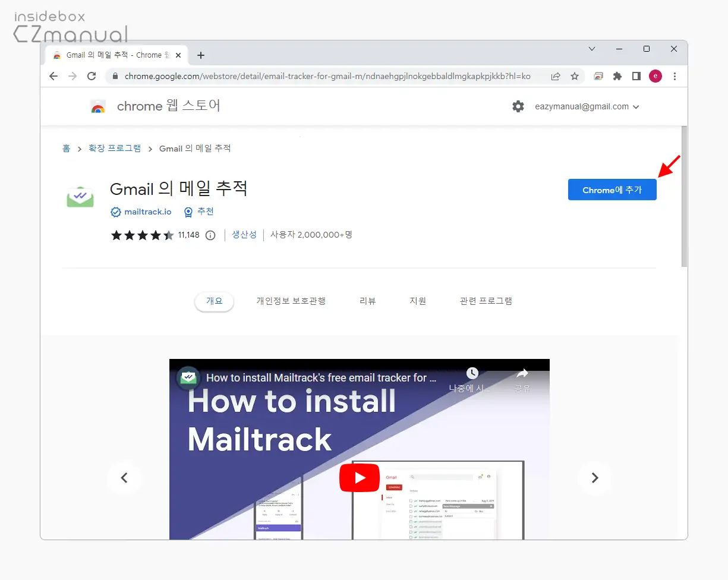Open the 리뷰 tab

point(368,301)
